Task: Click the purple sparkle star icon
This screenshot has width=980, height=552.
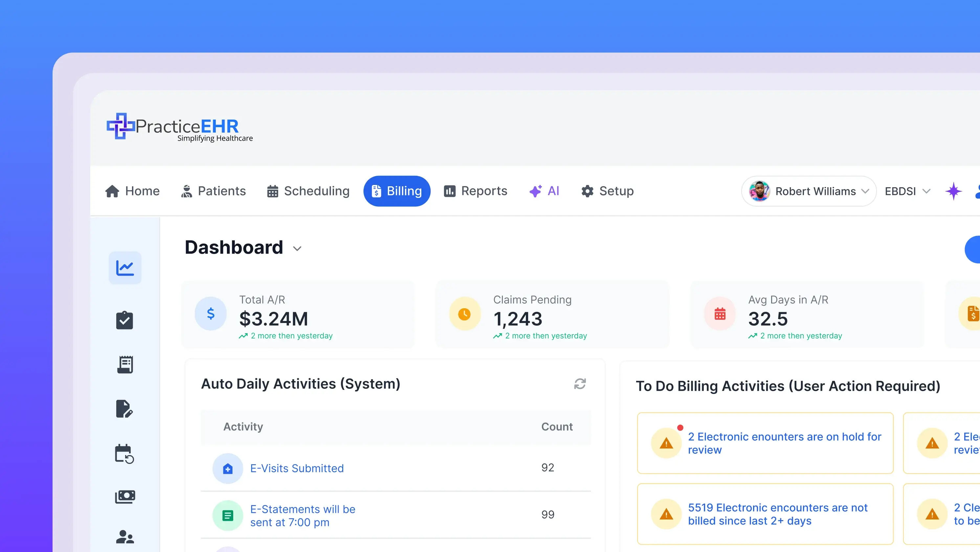Action: click(x=953, y=191)
